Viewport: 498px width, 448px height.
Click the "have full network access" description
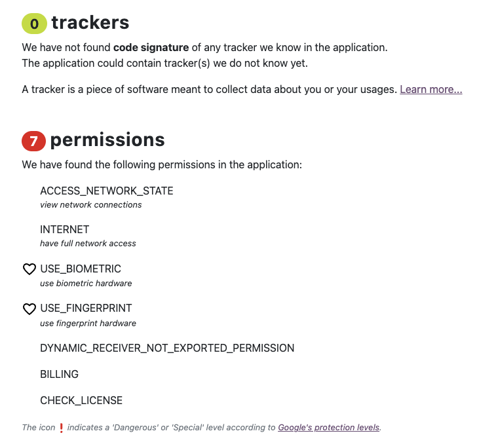coord(88,244)
